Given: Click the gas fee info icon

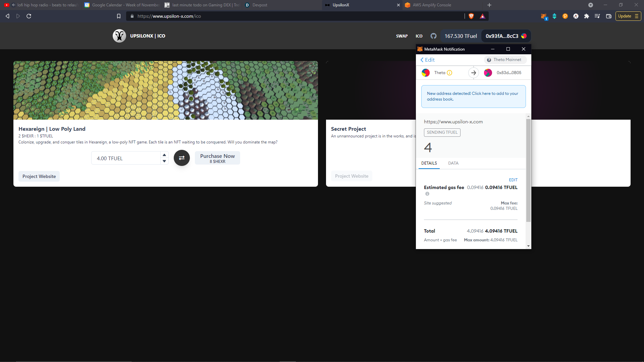Looking at the screenshot, I should click(427, 194).
